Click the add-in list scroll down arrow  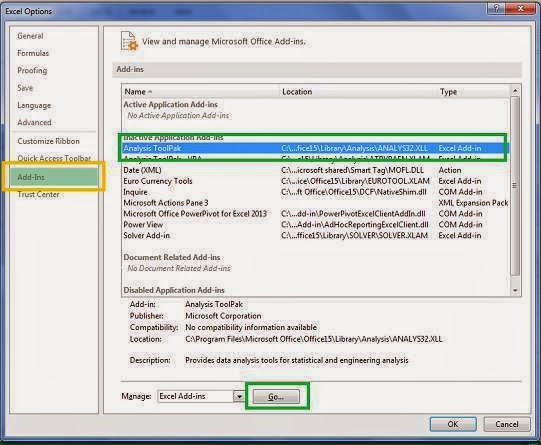pos(515,290)
